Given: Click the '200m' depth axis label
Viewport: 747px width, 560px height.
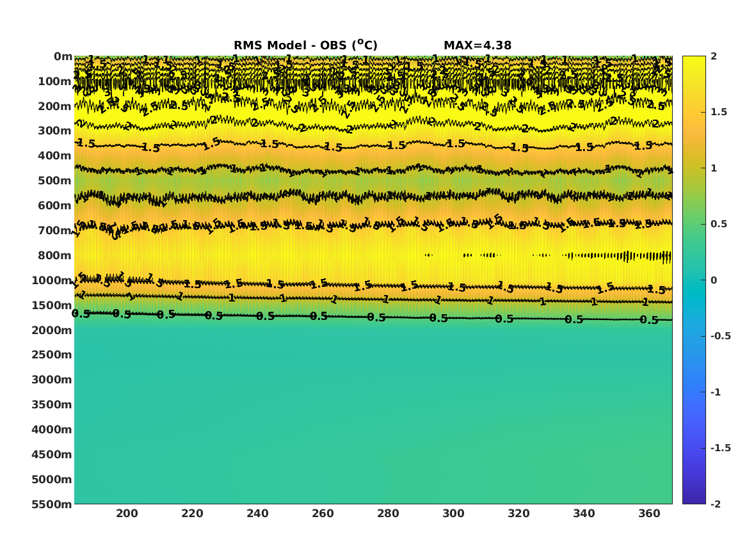Looking at the screenshot, I should click(x=55, y=106).
